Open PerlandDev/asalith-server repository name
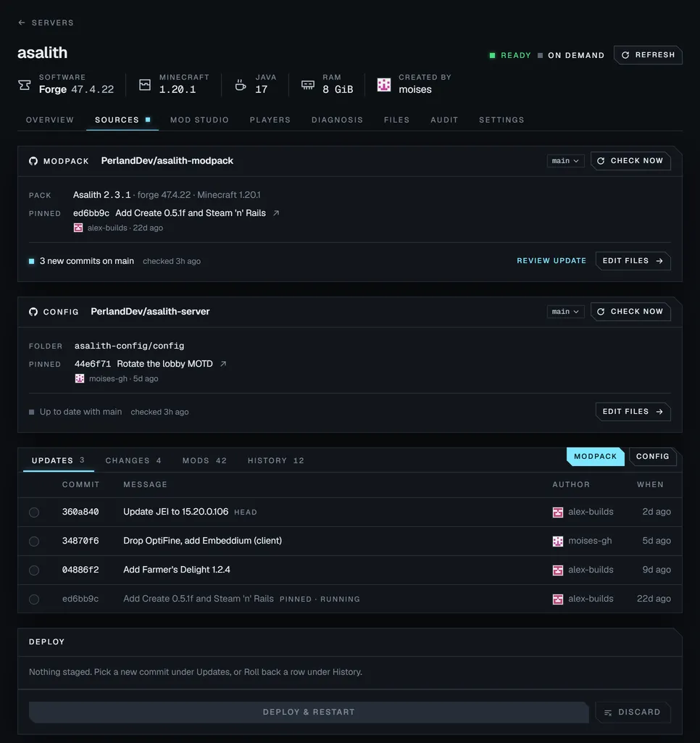The image size is (700, 743). point(150,311)
